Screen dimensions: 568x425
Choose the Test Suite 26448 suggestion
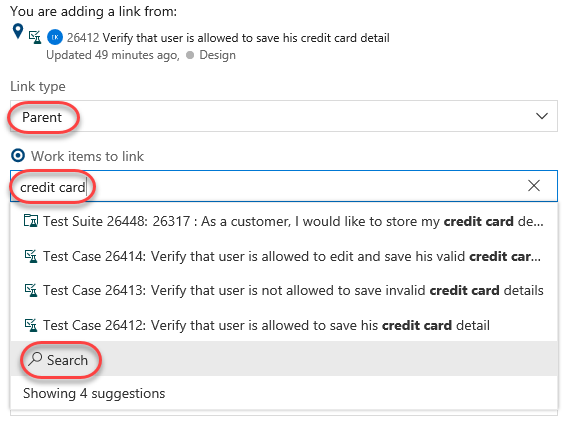pos(284,221)
